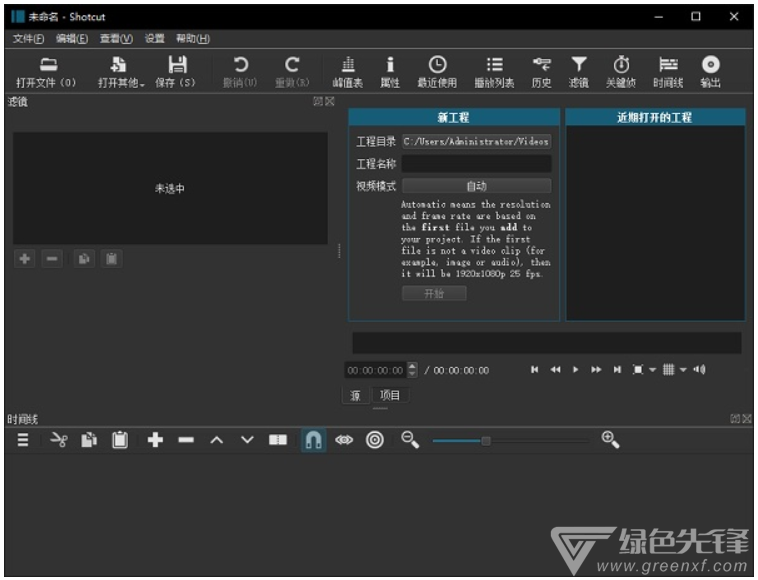Paste filters in the filter panel
This screenshot has height=580, width=758.
click(111, 259)
